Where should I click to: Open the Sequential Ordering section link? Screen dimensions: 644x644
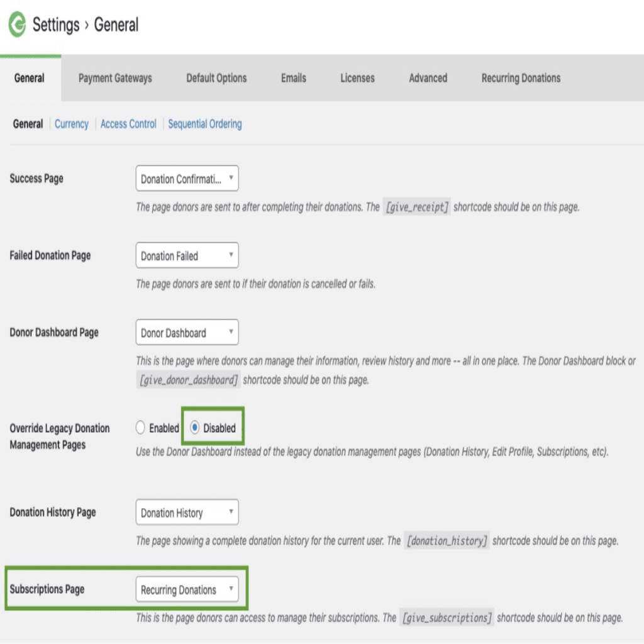click(x=205, y=124)
